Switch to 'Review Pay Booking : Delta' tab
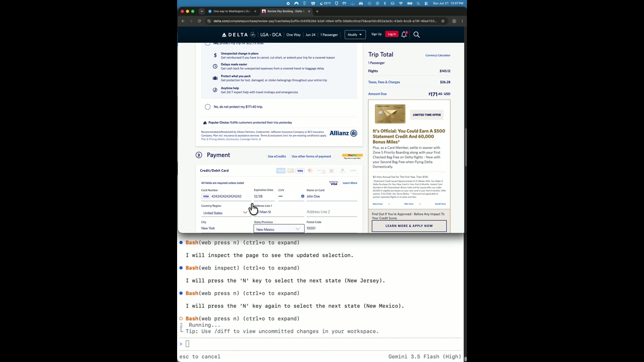 [285, 11]
